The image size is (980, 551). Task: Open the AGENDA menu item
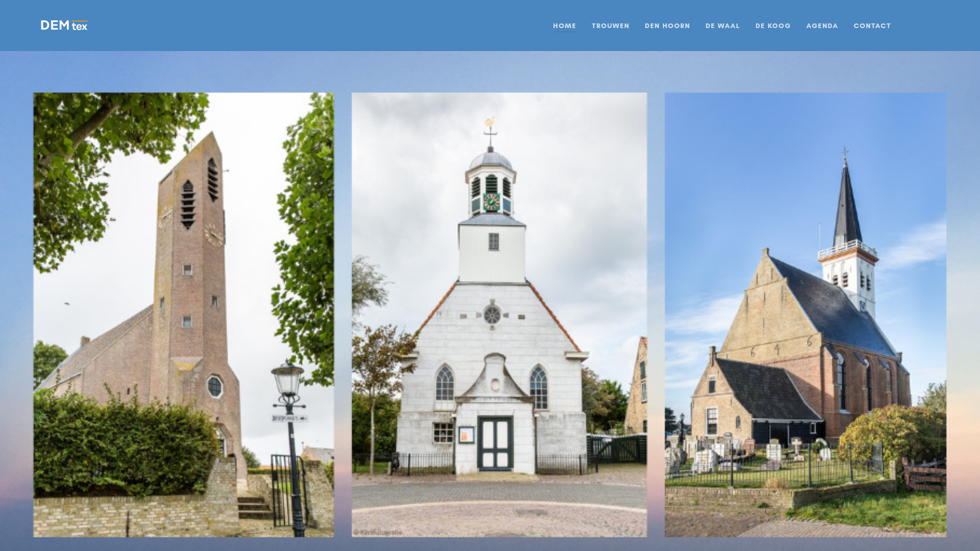click(822, 26)
